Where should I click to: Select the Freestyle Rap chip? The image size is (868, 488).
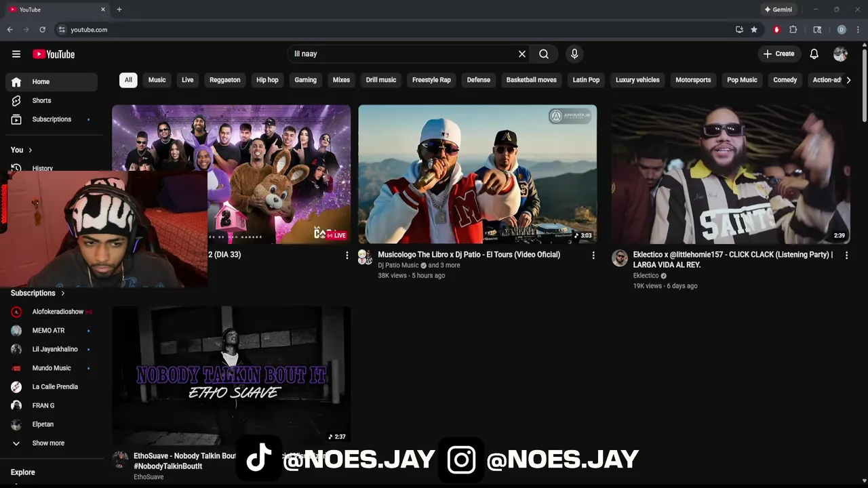pyautogui.click(x=431, y=80)
